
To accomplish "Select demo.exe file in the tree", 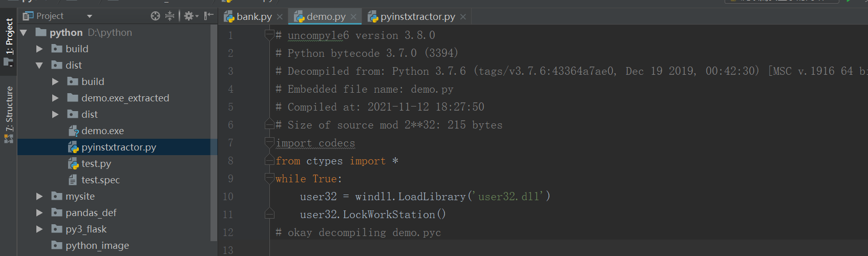I will (x=102, y=131).
